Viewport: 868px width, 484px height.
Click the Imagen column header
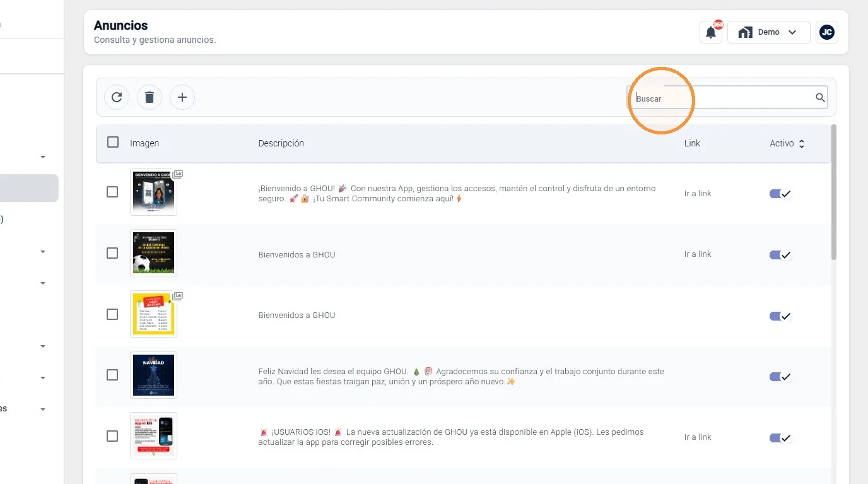tap(144, 143)
